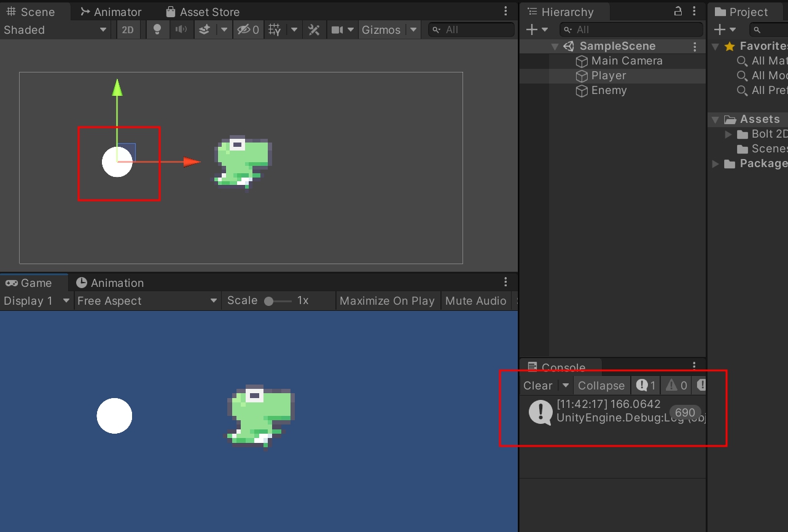Open scene effects dropdown arrow

[x=224, y=29]
